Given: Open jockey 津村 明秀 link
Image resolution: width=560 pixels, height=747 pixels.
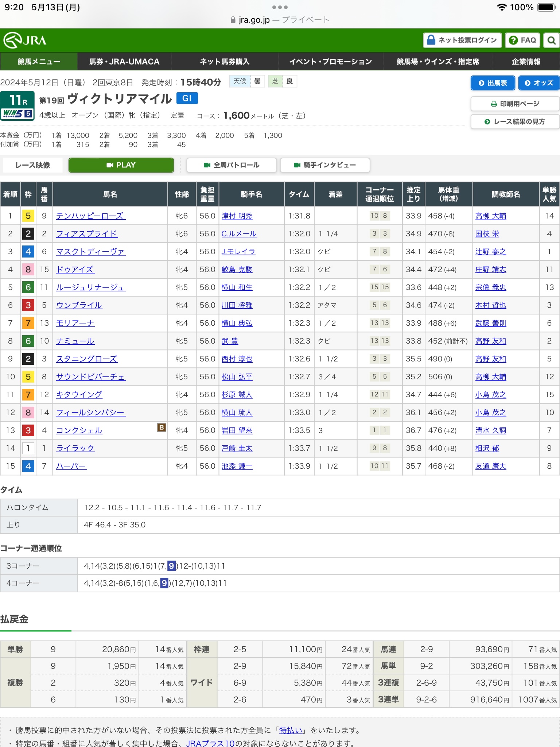Looking at the screenshot, I should click(x=237, y=216).
